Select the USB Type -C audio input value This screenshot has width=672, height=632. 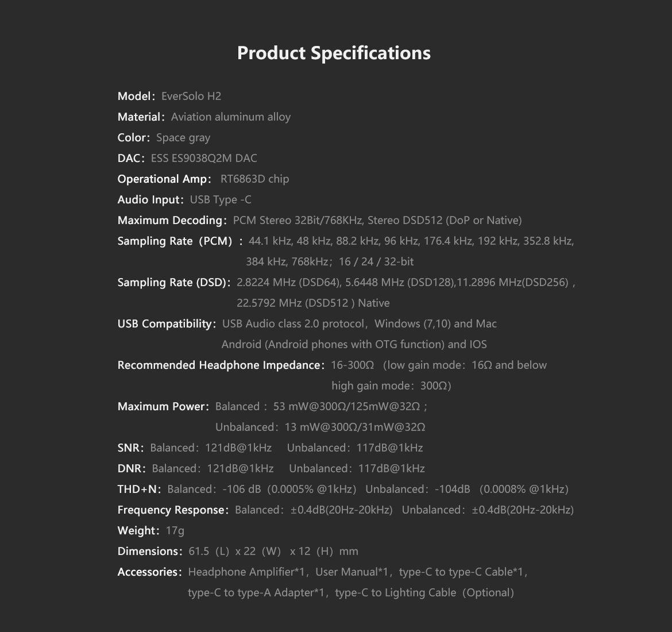coord(221,199)
